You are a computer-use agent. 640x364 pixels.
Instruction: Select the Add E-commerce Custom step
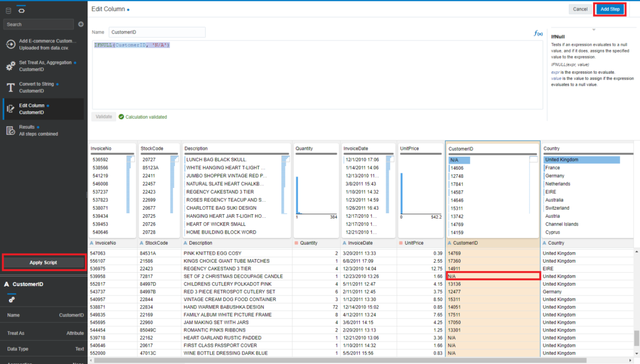[43, 44]
